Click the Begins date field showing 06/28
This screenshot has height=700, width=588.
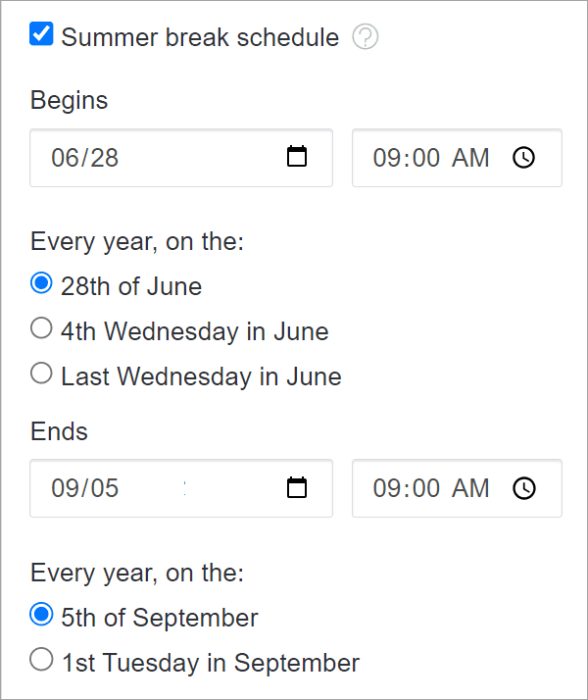(x=181, y=158)
